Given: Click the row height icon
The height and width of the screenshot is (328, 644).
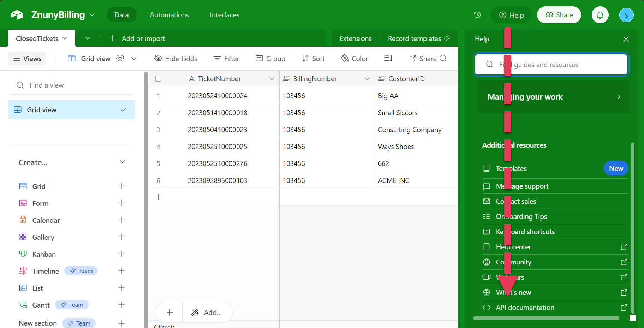Looking at the screenshot, I should (388, 59).
